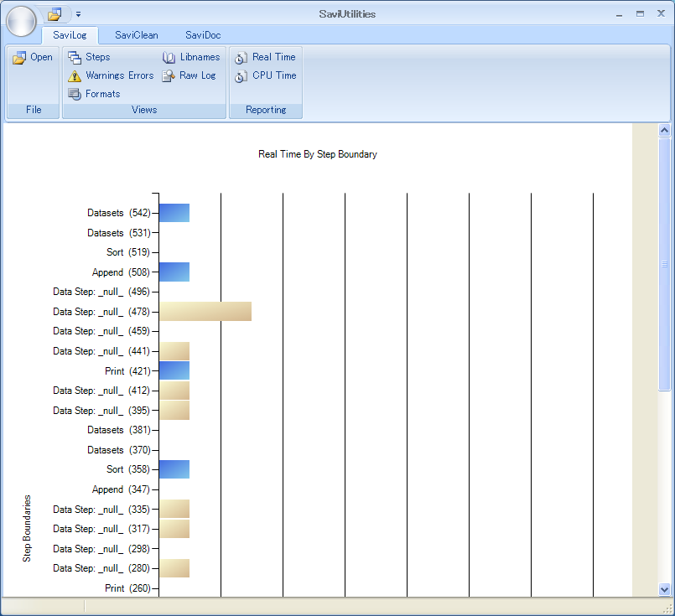
Task: Click the 'Datasets (531)' axis label
Action: pyautogui.click(x=119, y=233)
